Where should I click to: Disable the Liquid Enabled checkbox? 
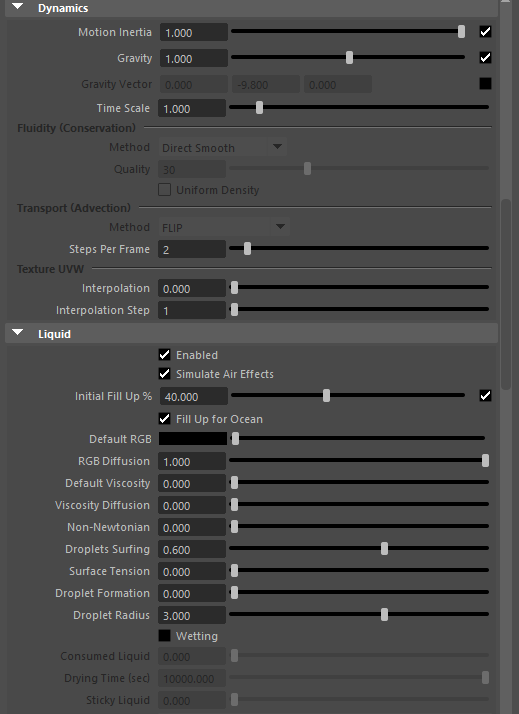[x=164, y=355]
